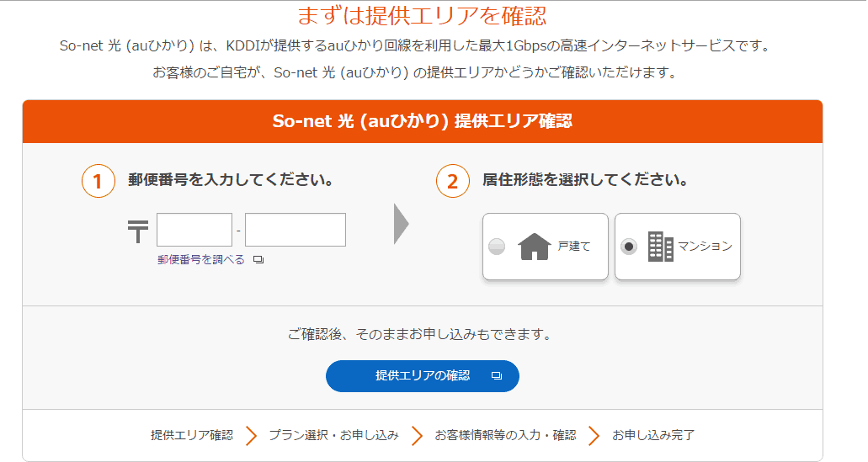Click the chevron after 提供エリア確認 step
This screenshot has height=462, width=868.
coord(252,435)
